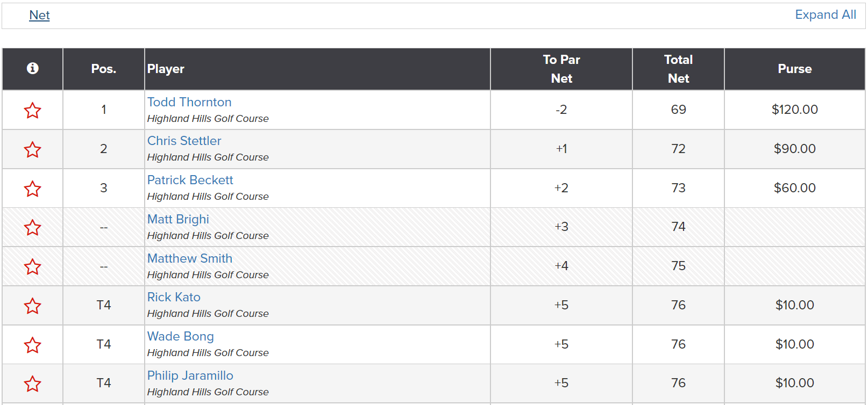
Task: Expand Matthew Smith player row
Action: (190, 258)
